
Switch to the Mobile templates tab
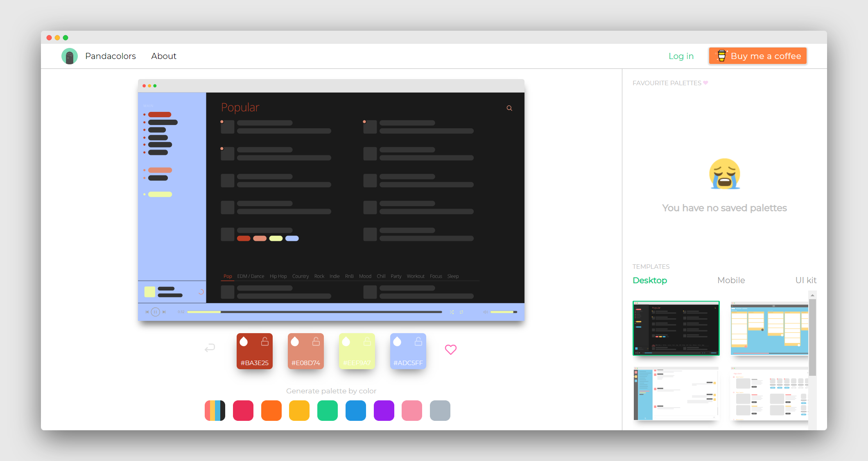point(731,280)
